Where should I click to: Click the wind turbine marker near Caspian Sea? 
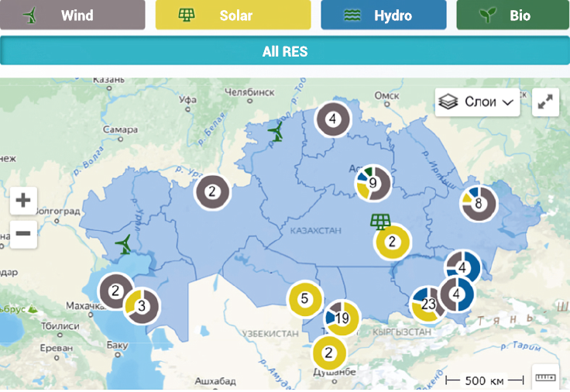tap(122, 245)
